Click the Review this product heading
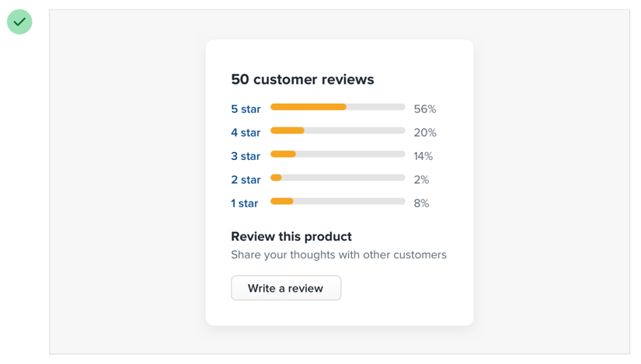The width and height of the screenshot is (641, 364). point(291,237)
